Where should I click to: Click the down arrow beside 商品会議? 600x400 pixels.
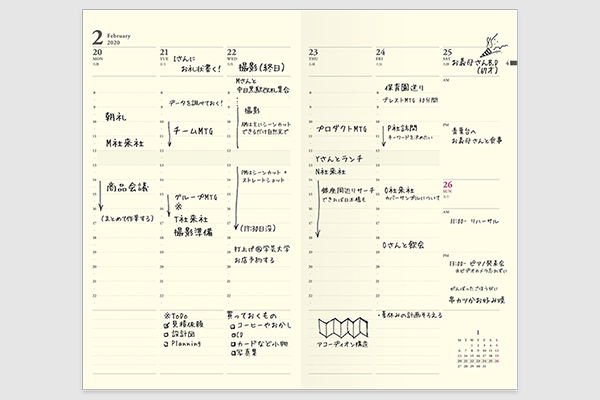click(x=100, y=196)
